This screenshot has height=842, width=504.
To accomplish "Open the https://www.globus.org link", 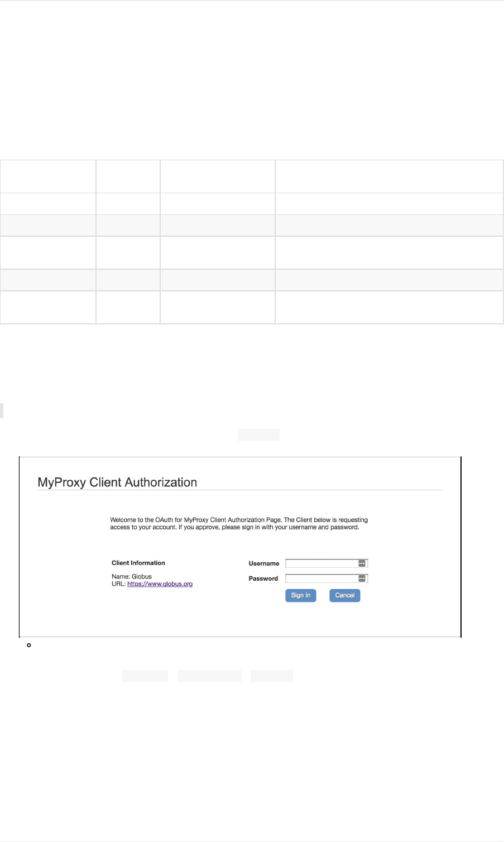I will (x=160, y=584).
